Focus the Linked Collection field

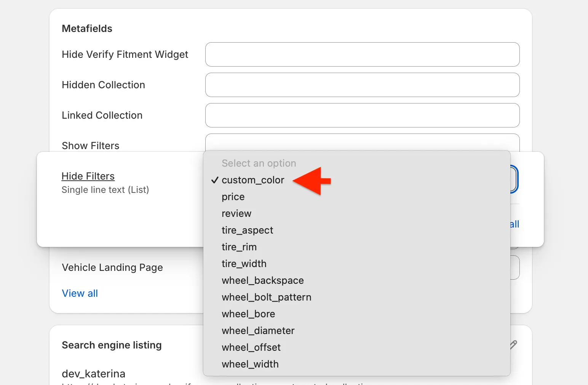pos(362,115)
